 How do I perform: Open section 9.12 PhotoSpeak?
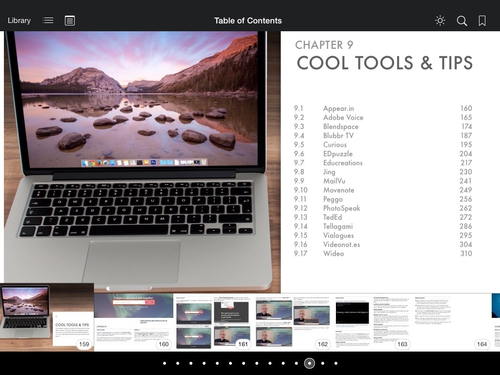tap(383, 208)
